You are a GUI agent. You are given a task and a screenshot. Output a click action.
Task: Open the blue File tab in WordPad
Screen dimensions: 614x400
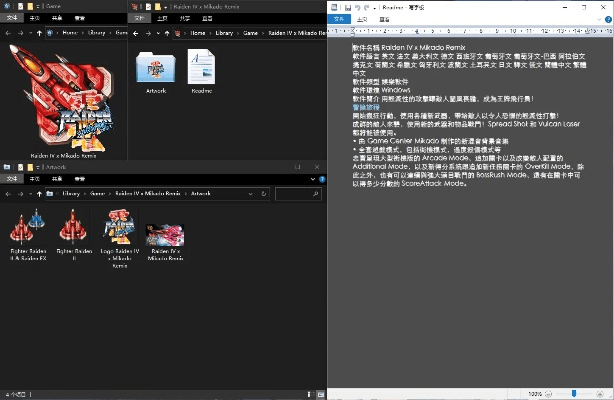click(x=339, y=19)
